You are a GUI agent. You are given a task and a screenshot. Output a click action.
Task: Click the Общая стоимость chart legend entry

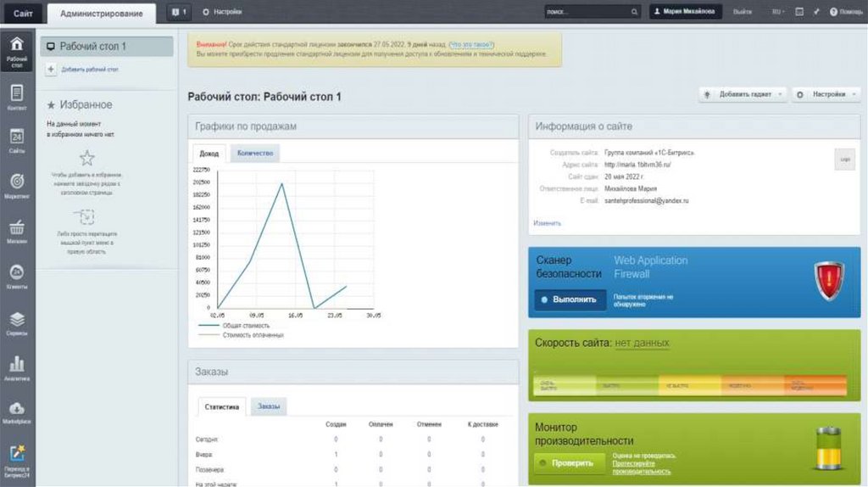[x=234, y=326]
